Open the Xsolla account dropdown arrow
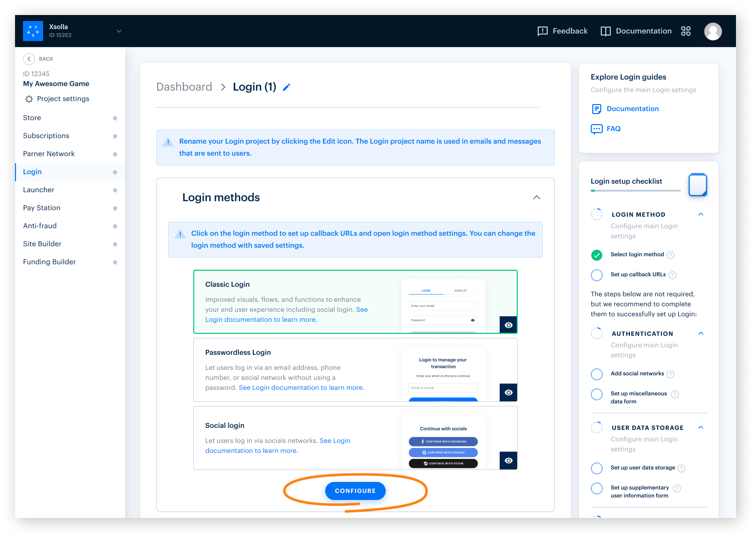 coord(119,31)
